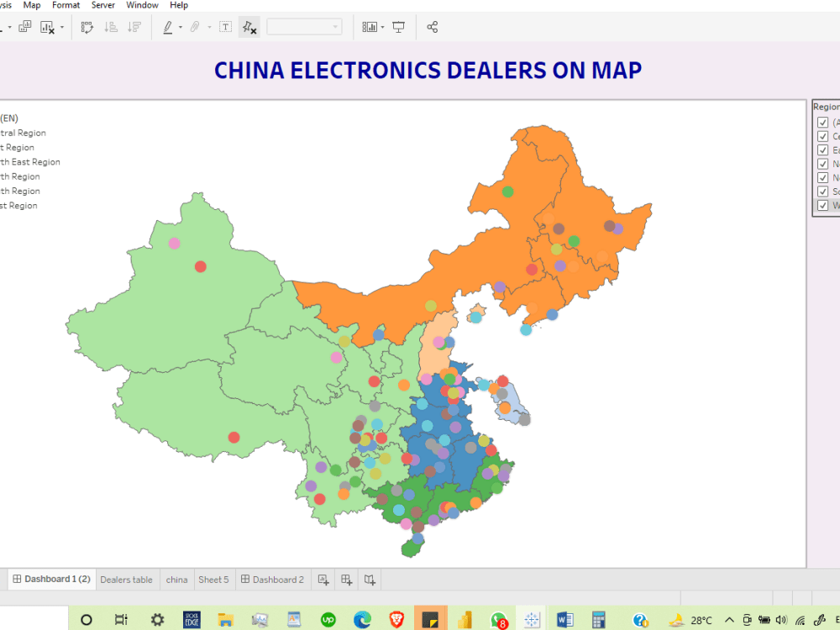Toggle the 'So' South Region filter checkbox
The height and width of the screenshot is (630, 840).
point(823,192)
